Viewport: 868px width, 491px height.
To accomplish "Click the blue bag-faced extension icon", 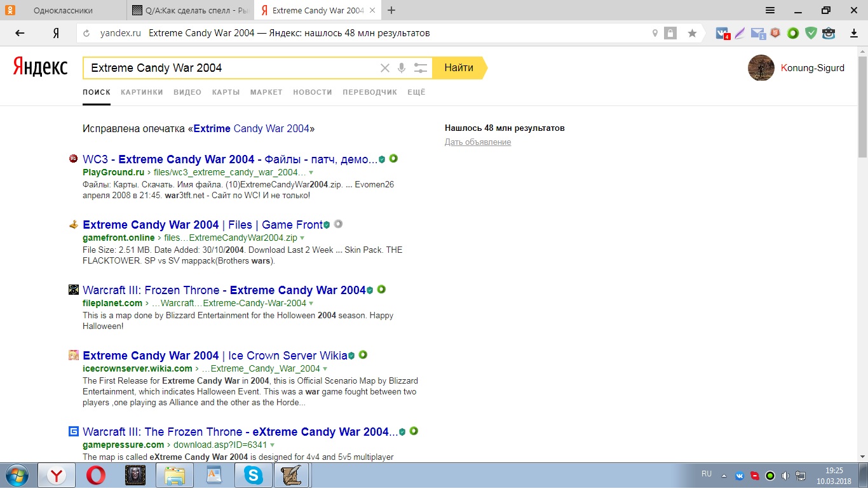I will coord(829,33).
